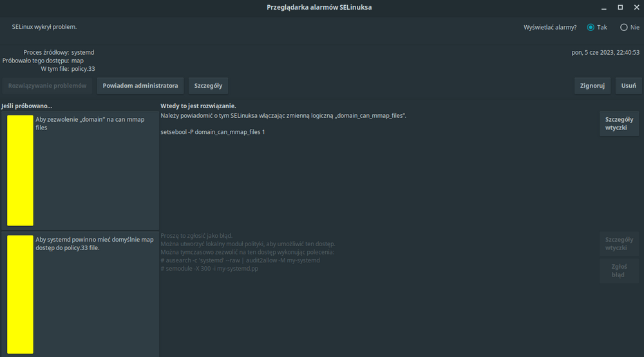Screen dimensions: 644x357
Task: Click the "Wtedy to jest rozwiązanie." column header
Action: (x=198, y=106)
